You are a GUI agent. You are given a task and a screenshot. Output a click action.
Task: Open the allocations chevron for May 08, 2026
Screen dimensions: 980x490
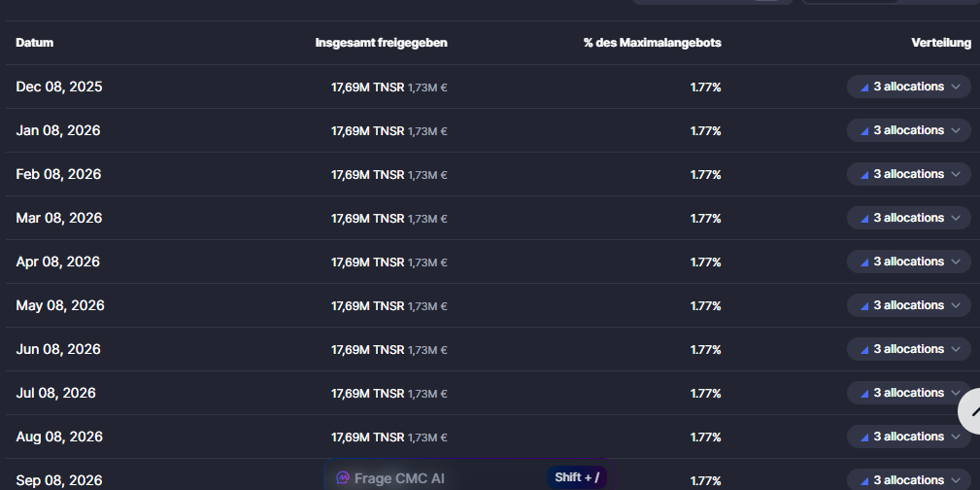click(x=956, y=306)
